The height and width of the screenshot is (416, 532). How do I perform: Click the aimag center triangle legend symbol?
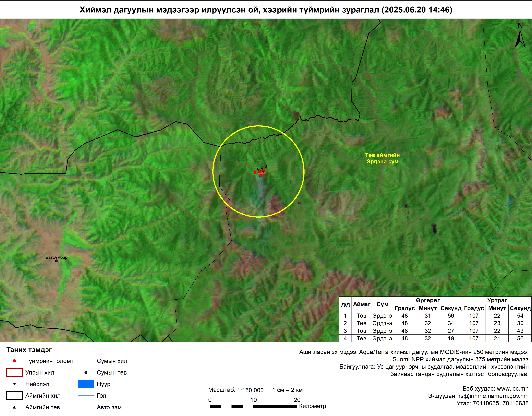pyautogui.click(x=14, y=407)
